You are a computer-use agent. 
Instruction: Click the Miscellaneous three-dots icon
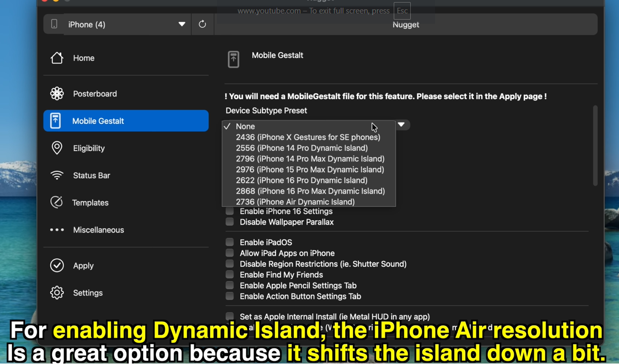(57, 230)
